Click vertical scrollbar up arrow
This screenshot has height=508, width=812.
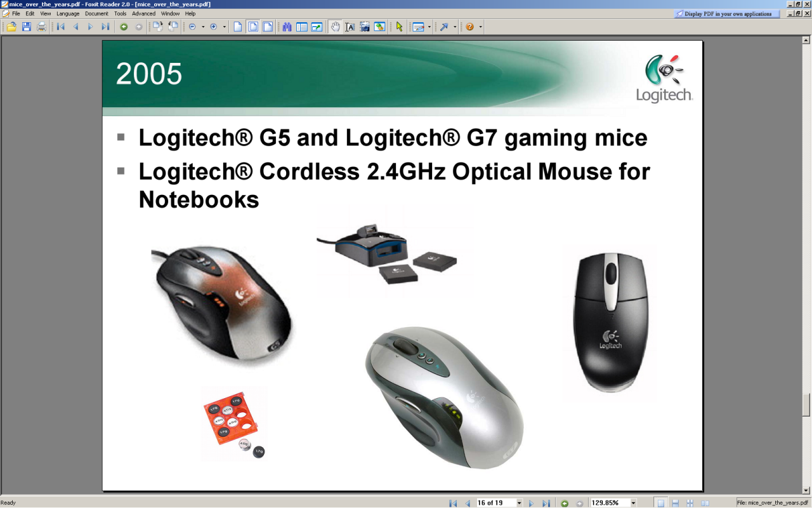[806, 39]
